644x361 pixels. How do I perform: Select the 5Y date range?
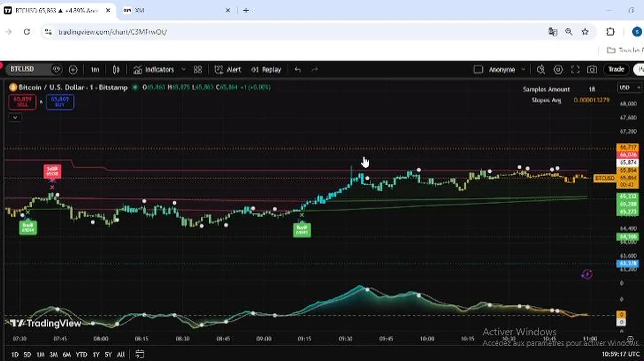click(x=108, y=355)
